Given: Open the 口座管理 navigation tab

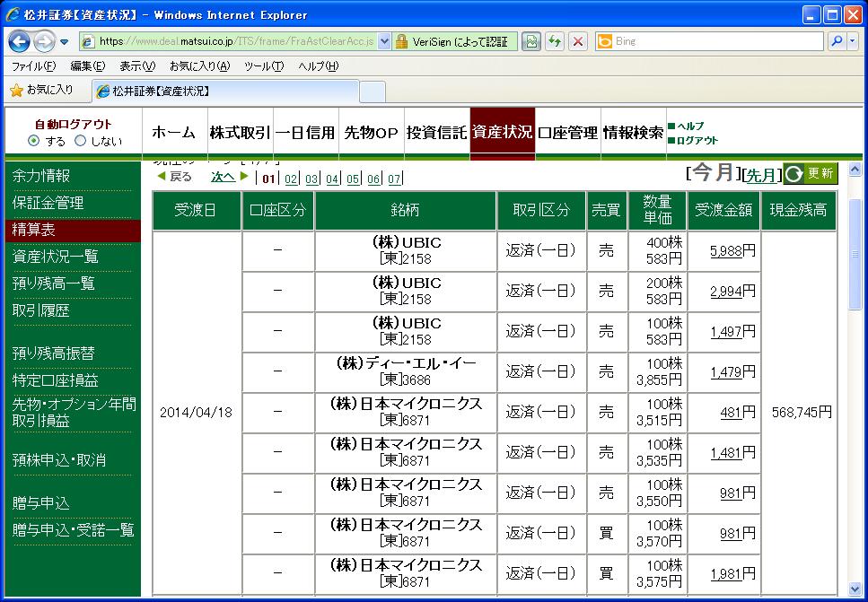Looking at the screenshot, I should tap(568, 132).
